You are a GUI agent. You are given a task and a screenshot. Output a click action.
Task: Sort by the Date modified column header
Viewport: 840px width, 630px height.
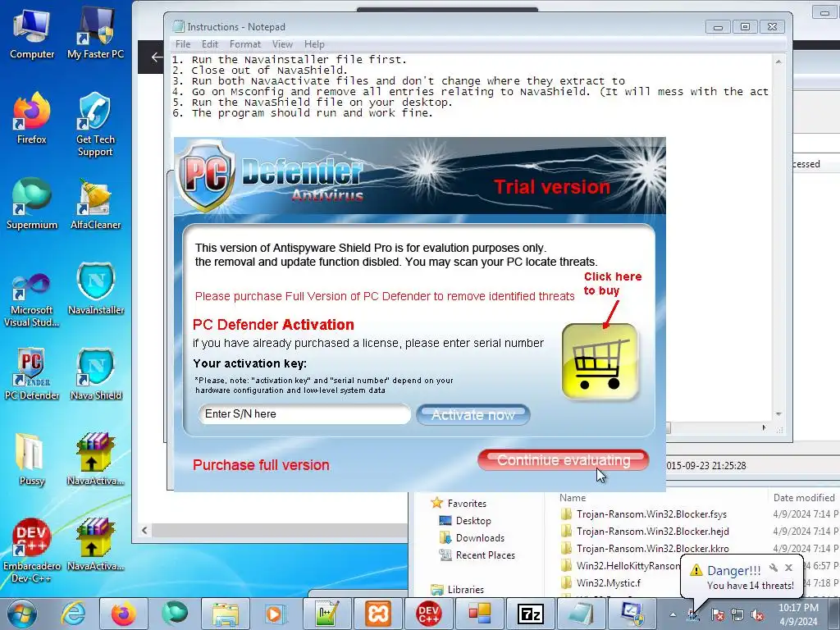[804, 498]
